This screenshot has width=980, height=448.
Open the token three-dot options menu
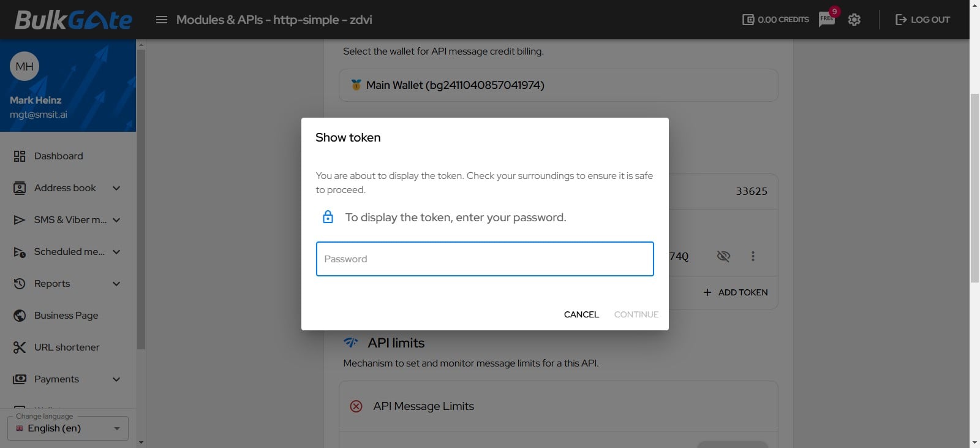(x=753, y=256)
